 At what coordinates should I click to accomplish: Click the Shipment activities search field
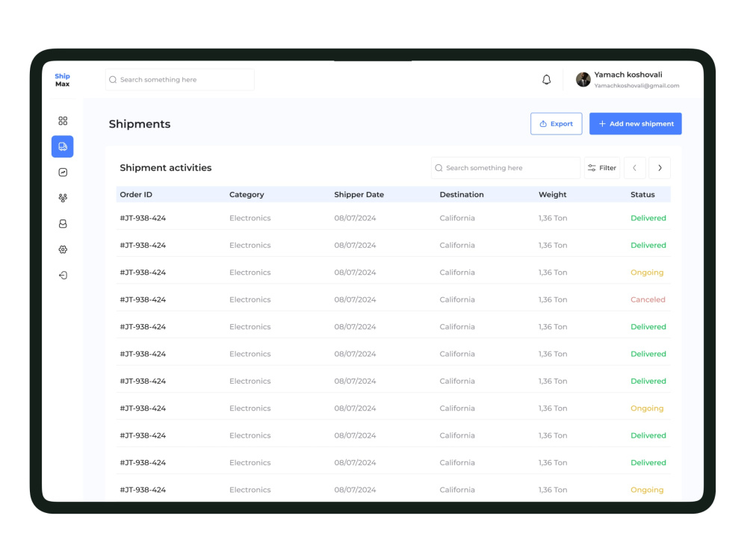[506, 168]
